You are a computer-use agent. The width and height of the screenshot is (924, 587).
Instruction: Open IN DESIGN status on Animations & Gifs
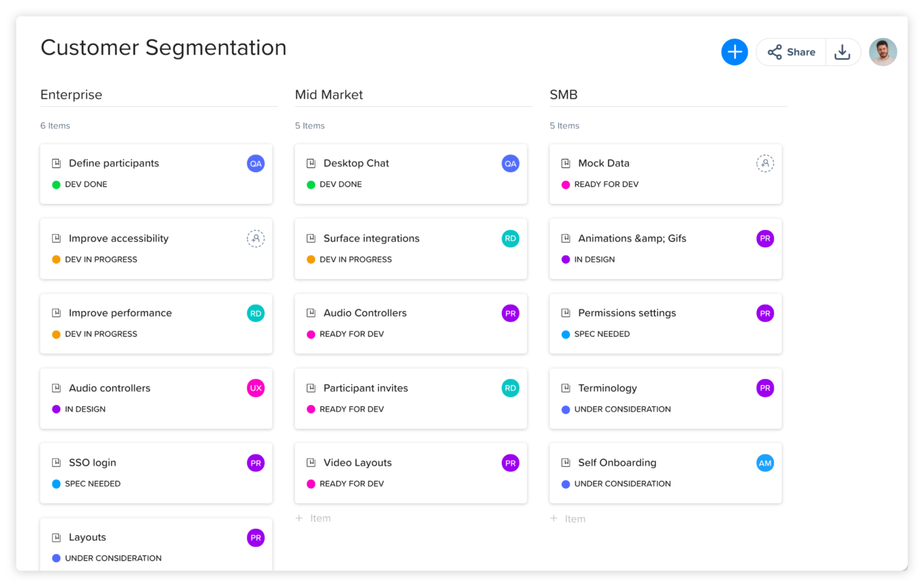(594, 260)
